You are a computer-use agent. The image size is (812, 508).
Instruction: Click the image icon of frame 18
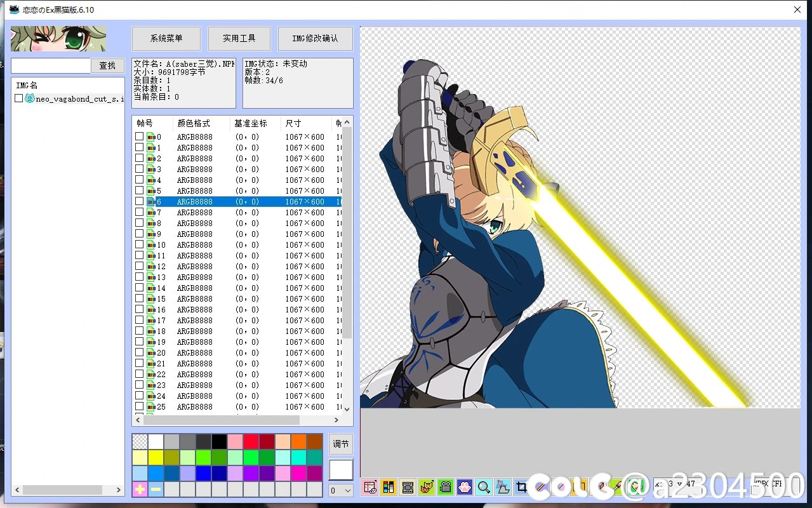(x=151, y=331)
